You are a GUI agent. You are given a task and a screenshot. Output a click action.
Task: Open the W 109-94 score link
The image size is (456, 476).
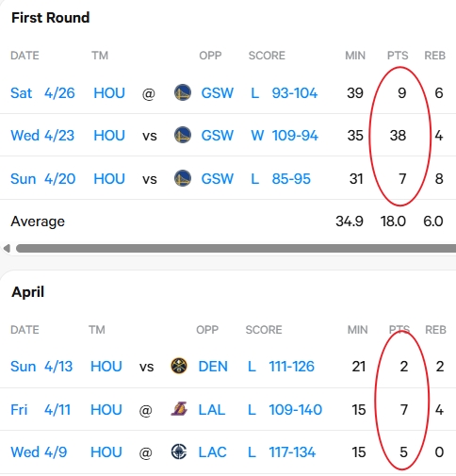[285, 136]
